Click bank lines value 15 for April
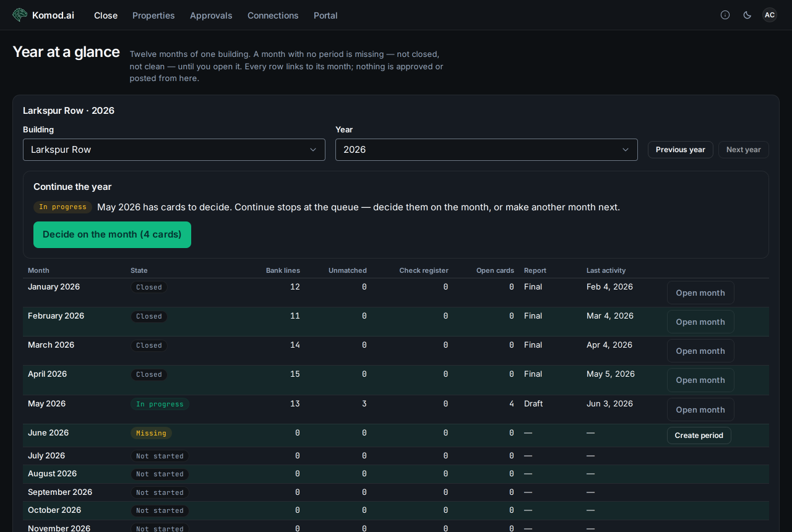The image size is (792, 532). coord(295,374)
